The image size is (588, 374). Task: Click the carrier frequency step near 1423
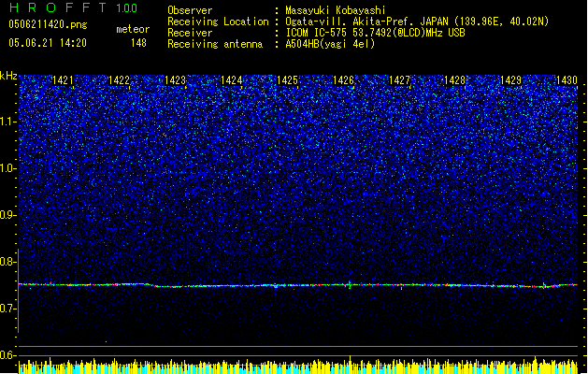151,285
